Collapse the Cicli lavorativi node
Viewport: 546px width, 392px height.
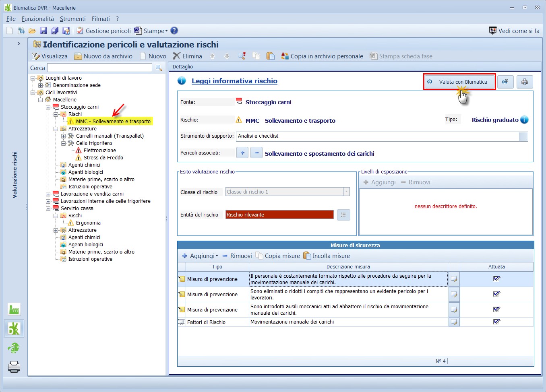pos(33,93)
